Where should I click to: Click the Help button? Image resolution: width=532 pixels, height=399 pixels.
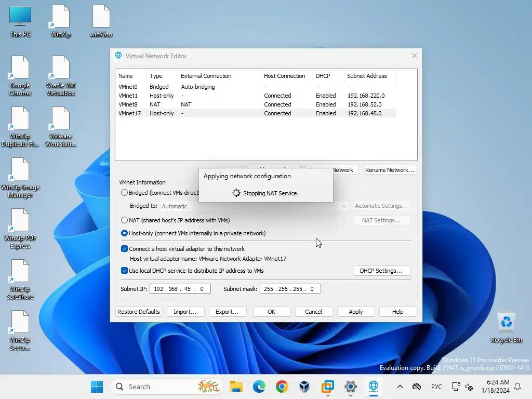pyautogui.click(x=397, y=312)
